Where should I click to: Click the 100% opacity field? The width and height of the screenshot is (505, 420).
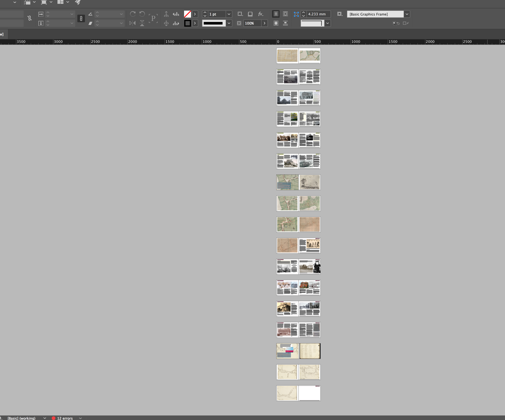pyautogui.click(x=252, y=23)
